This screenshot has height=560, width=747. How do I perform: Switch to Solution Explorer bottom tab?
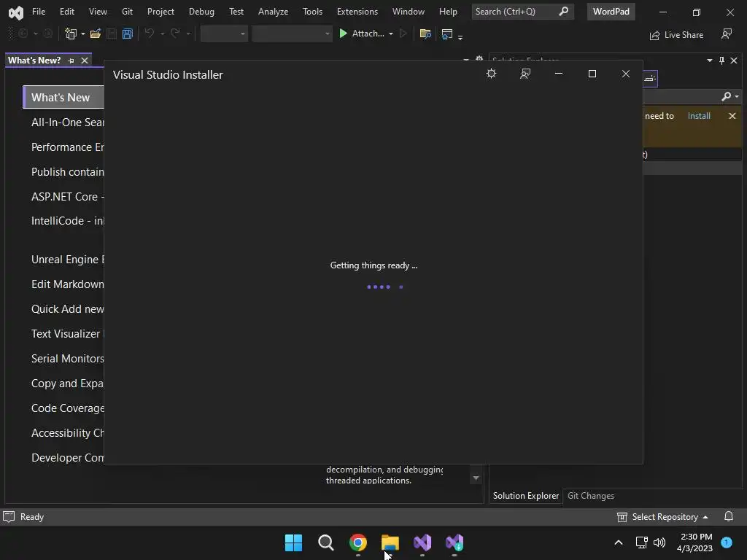point(525,496)
